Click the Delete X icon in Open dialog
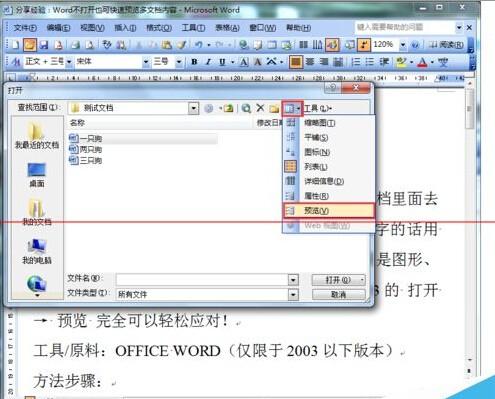The width and height of the screenshot is (495, 399). (x=260, y=108)
